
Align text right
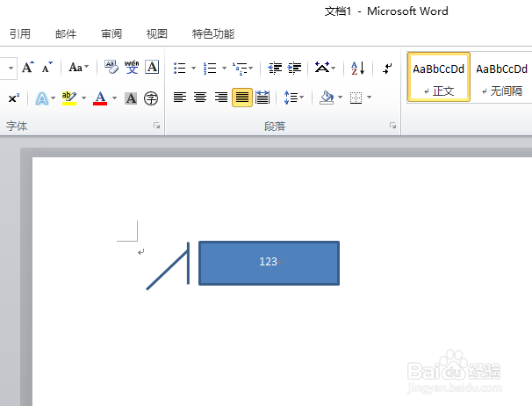(221, 98)
